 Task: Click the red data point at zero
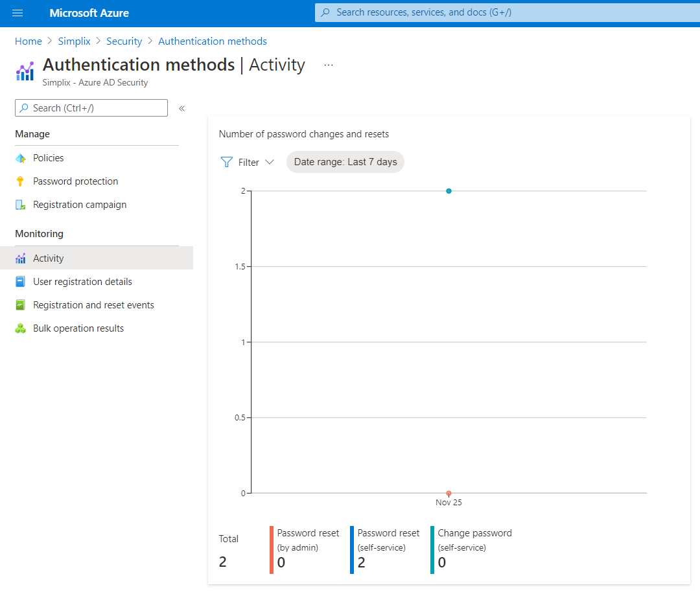click(449, 493)
